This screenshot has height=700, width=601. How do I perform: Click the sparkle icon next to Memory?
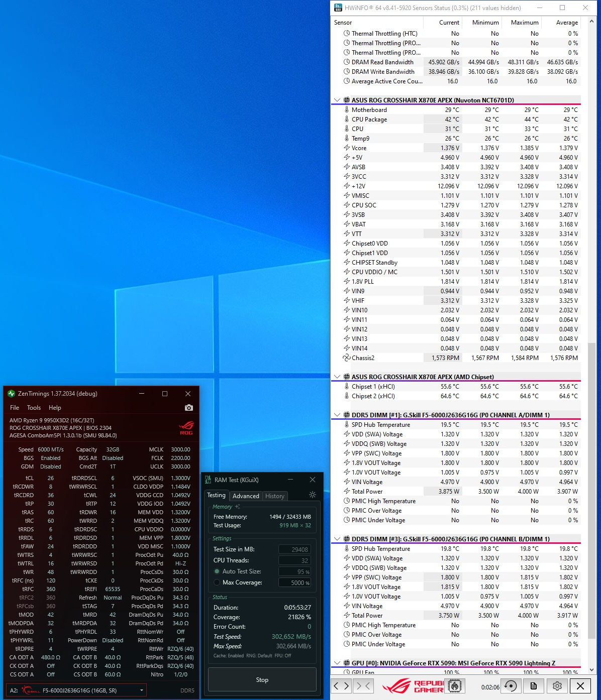237,507
